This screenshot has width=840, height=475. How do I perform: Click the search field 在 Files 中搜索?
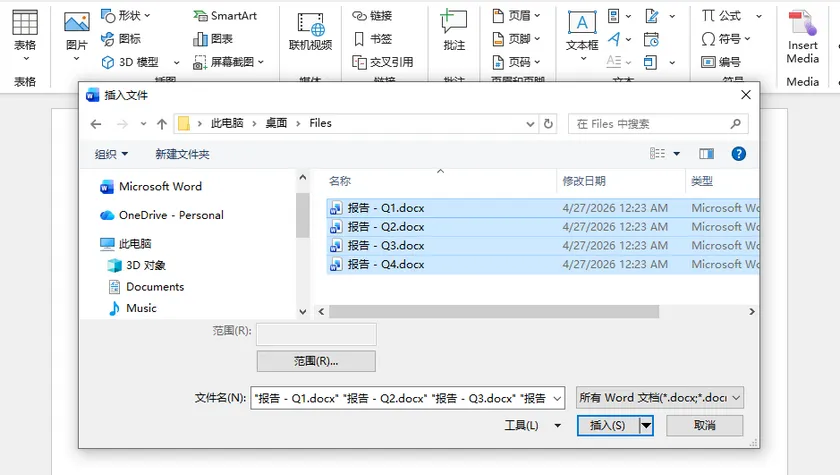[658, 124]
